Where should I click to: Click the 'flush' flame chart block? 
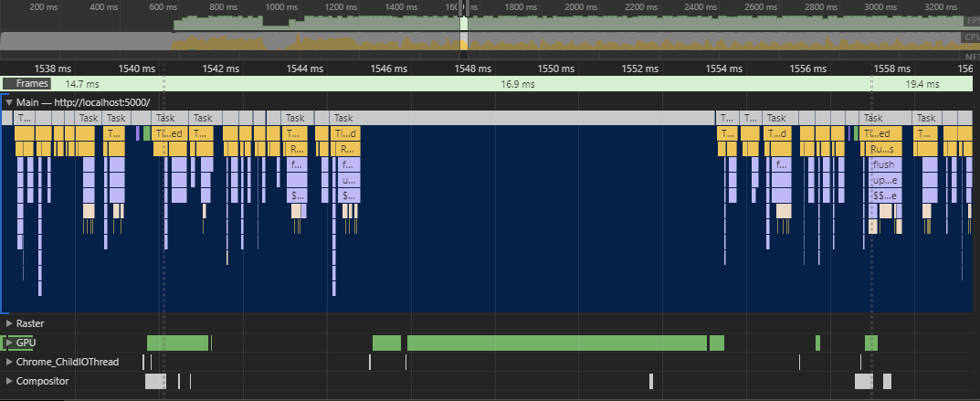pyautogui.click(x=883, y=164)
